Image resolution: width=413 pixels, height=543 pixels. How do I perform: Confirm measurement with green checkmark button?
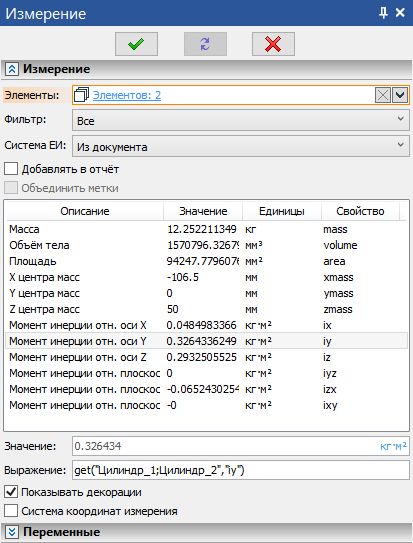coord(136,44)
